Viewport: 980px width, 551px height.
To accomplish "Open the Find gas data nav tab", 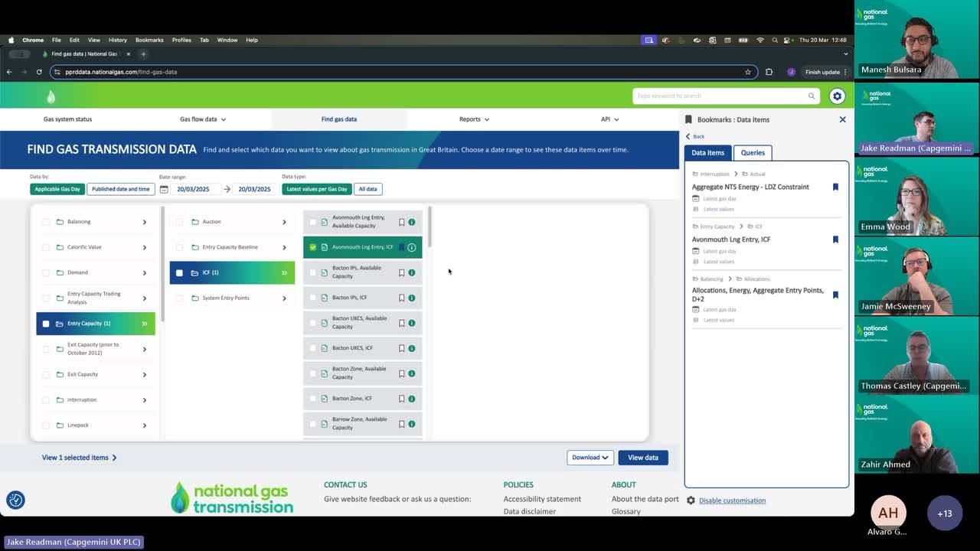I will tap(339, 119).
